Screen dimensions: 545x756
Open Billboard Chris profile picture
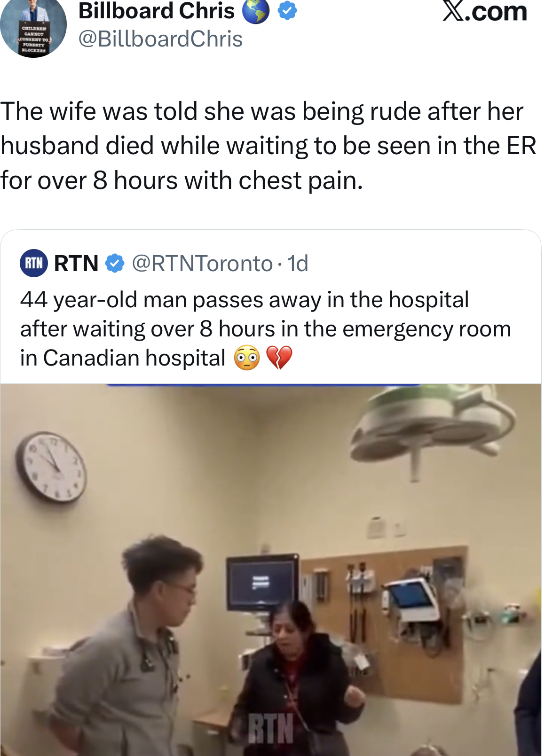pyautogui.click(x=33, y=28)
